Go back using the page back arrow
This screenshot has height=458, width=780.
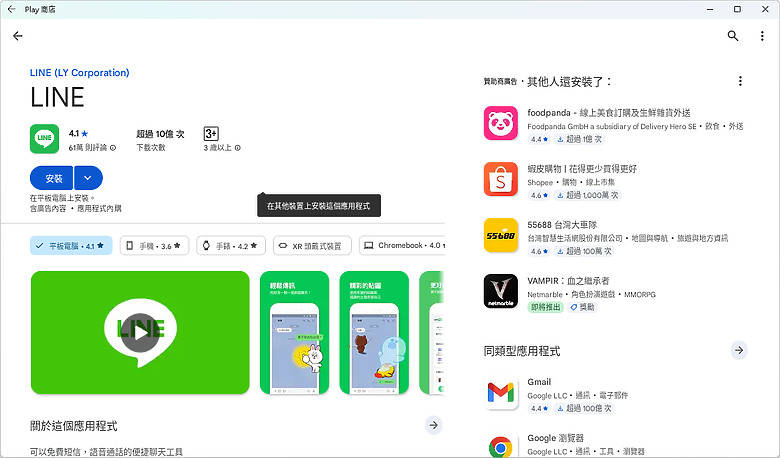(x=18, y=36)
